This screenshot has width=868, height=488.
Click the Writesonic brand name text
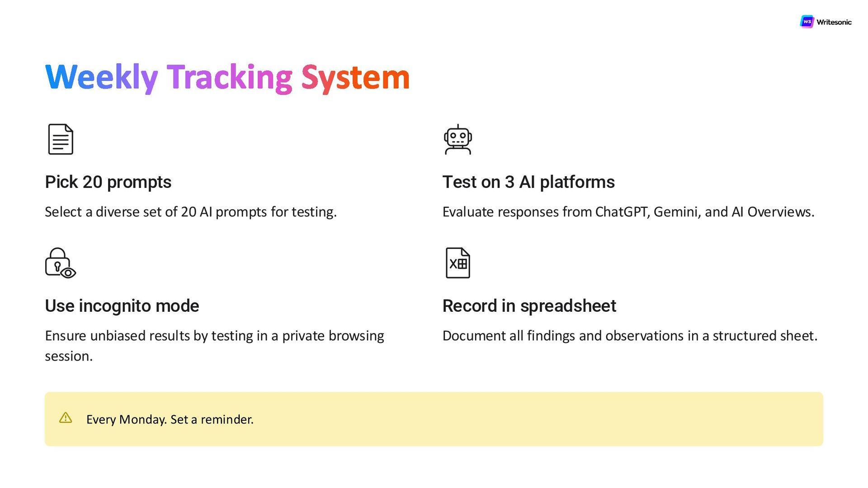(x=834, y=22)
